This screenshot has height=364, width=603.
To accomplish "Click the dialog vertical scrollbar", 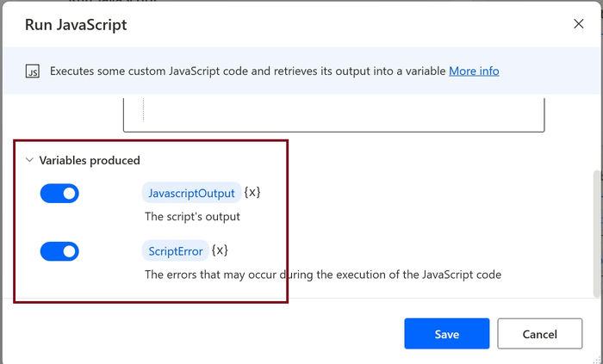I will tap(598, 234).
